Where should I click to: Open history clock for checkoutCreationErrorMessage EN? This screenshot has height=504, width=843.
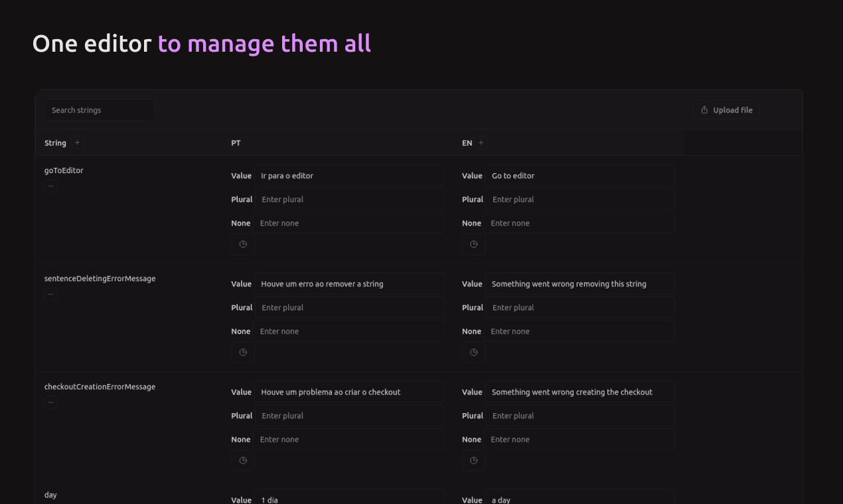click(x=474, y=460)
